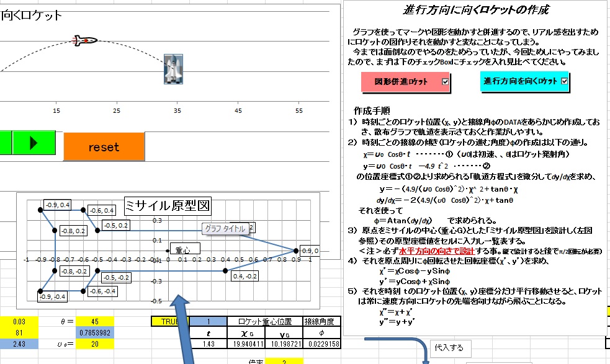This screenshot has width=610, height=364.
Task: Click the 接線角度 header cell
Action: [321, 322]
